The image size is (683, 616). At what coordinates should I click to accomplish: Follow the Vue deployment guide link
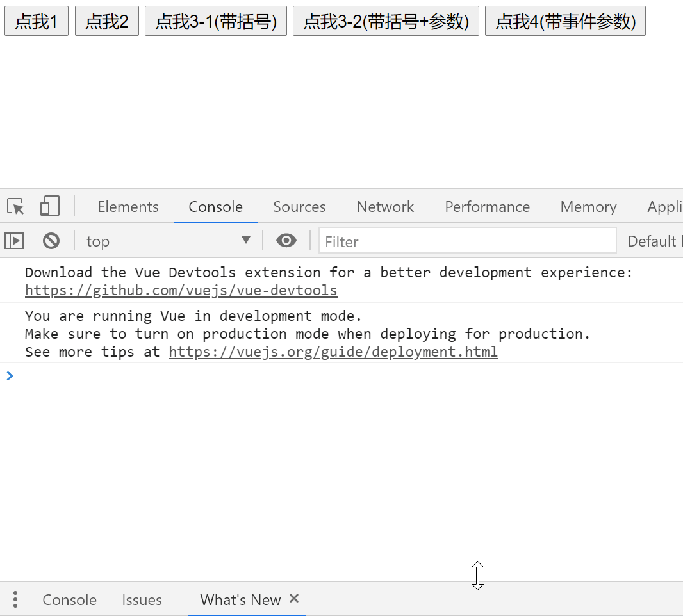pyautogui.click(x=333, y=352)
